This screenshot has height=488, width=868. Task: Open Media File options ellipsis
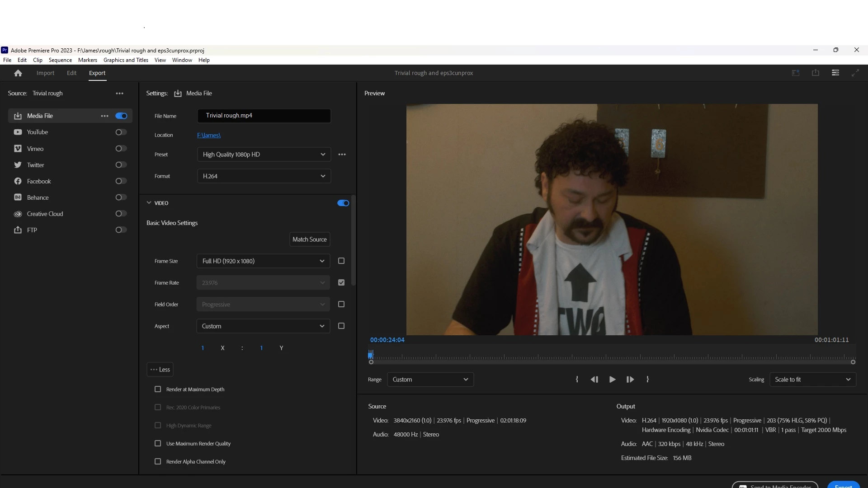pos(104,116)
